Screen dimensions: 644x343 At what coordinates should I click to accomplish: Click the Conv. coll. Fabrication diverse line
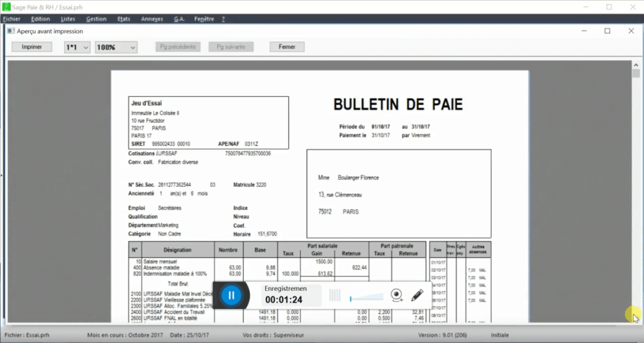(163, 162)
